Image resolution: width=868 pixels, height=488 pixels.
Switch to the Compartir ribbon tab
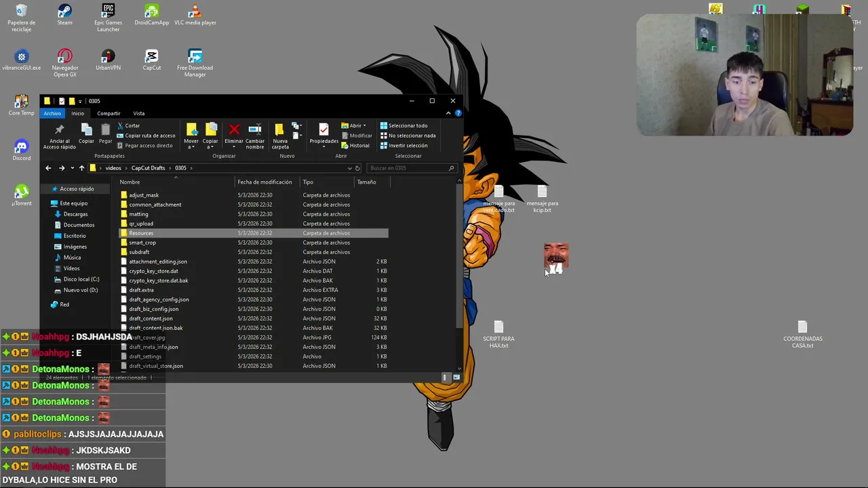tap(108, 113)
